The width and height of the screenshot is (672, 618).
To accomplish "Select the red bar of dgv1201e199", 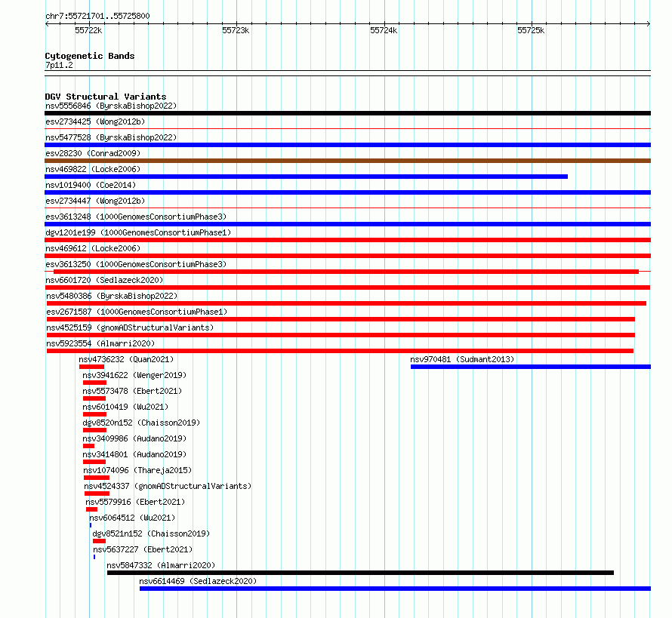I will 347,240.
